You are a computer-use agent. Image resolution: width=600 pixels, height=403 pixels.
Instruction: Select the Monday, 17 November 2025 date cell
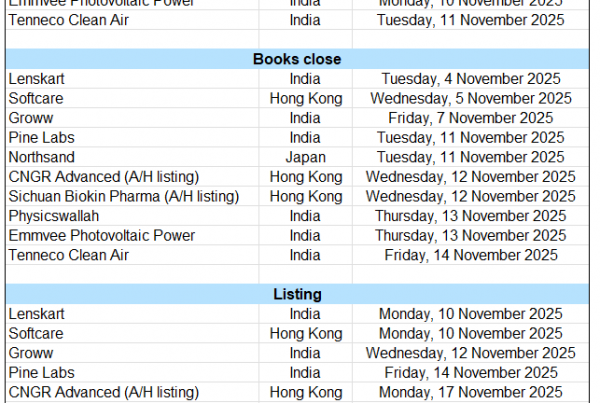(471, 392)
